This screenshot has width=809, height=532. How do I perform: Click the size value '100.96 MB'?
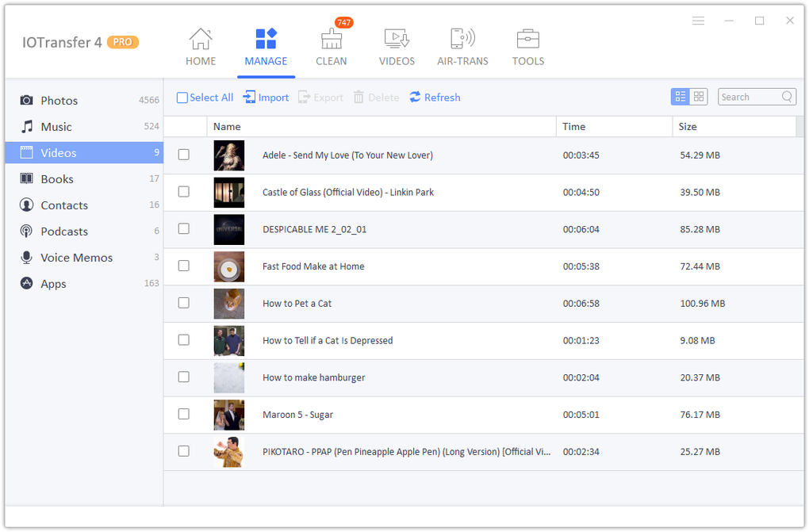(x=702, y=304)
